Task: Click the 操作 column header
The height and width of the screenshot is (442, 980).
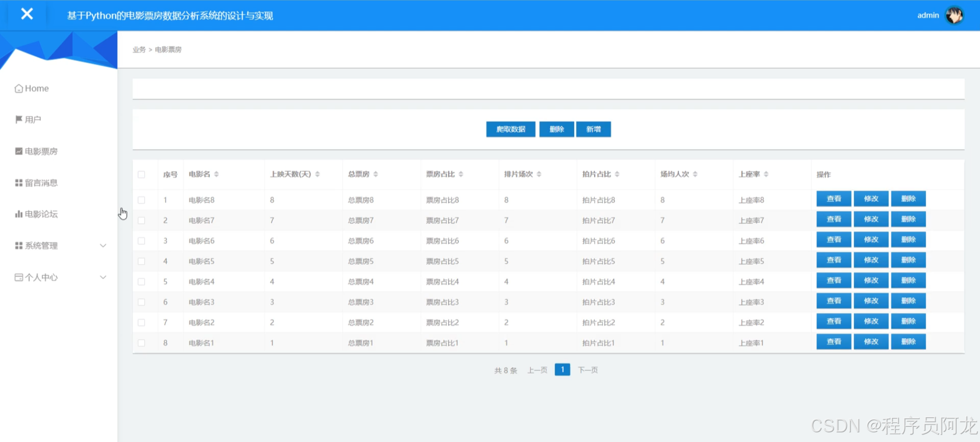Action: 824,175
